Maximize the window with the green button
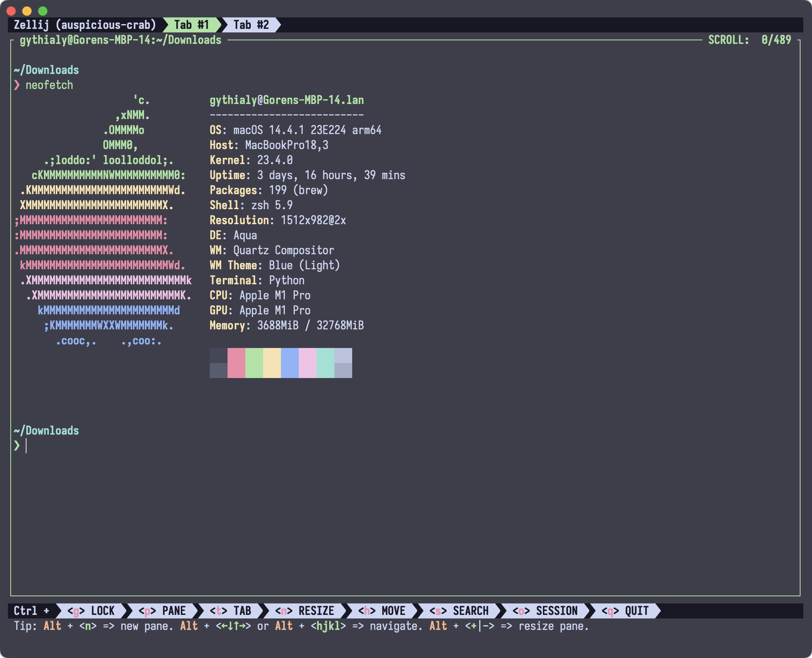This screenshot has width=812, height=658. [43, 11]
